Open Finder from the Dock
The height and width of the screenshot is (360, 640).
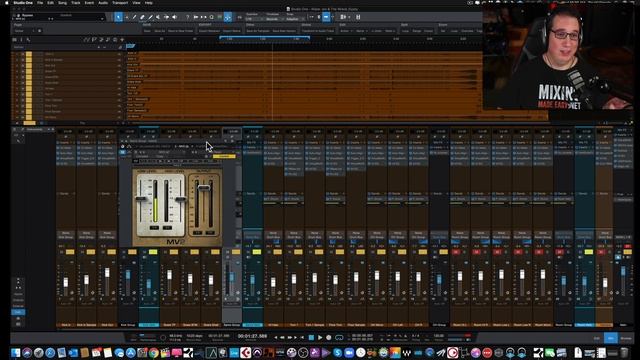click(16, 352)
